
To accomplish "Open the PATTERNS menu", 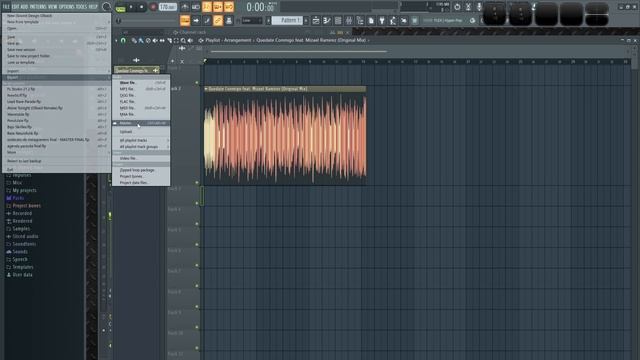I will pyautogui.click(x=38, y=7).
